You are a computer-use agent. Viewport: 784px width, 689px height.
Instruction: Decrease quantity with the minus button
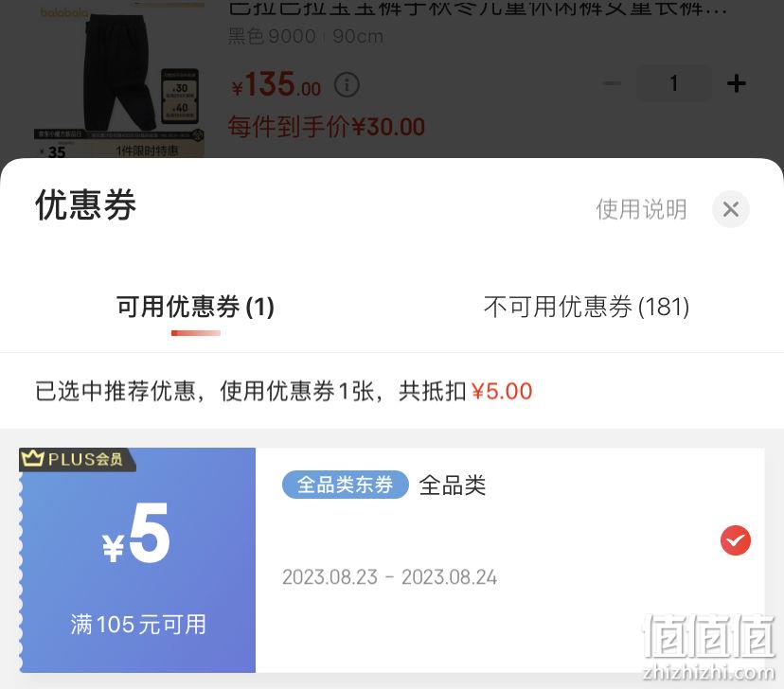point(611,83)
